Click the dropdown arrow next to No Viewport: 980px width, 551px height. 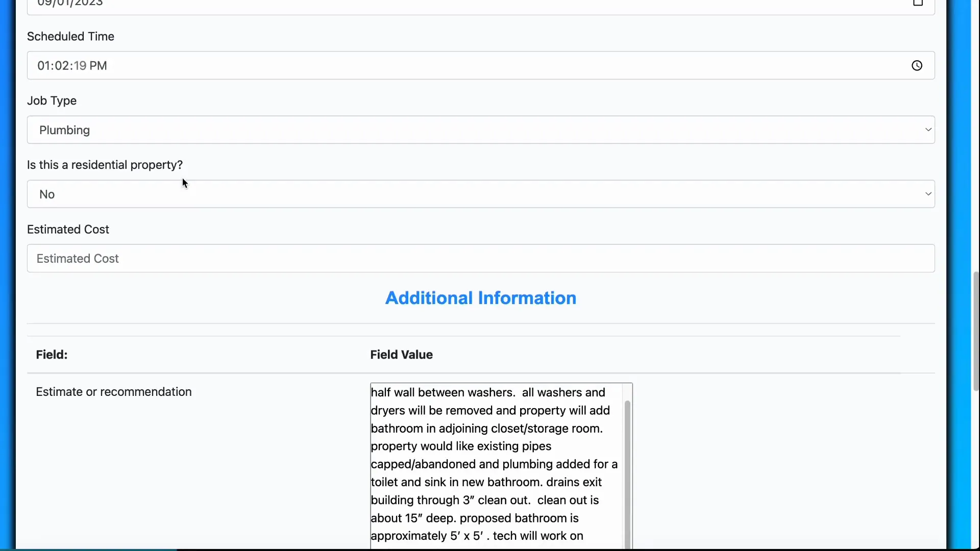pos(928,194)
